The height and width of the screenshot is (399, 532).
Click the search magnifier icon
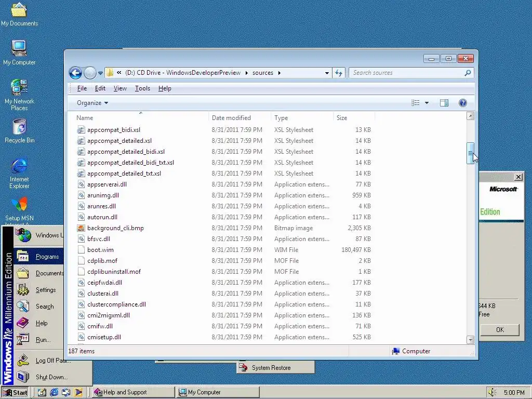pyautogui.click(x=468, y=73)
